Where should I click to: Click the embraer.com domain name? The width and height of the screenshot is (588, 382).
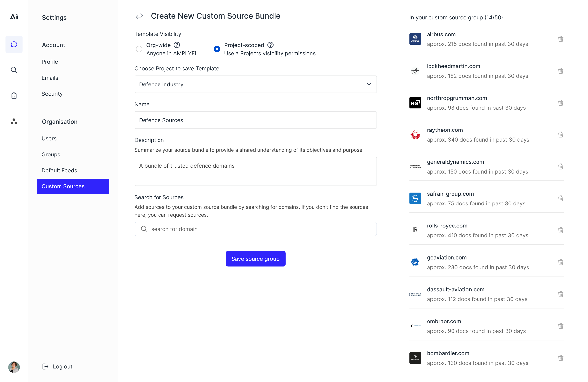pyautogui.click(x=444, y=321)
